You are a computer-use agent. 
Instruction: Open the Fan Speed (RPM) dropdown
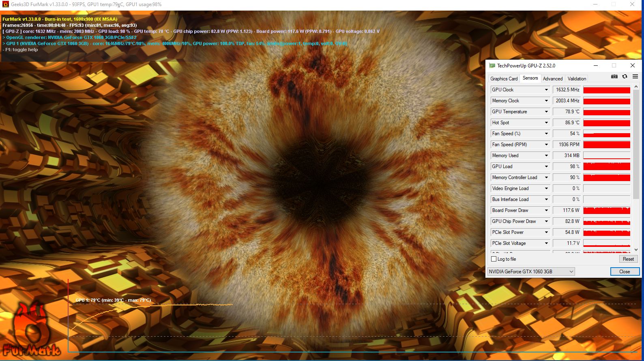click(x=546, y=145)
